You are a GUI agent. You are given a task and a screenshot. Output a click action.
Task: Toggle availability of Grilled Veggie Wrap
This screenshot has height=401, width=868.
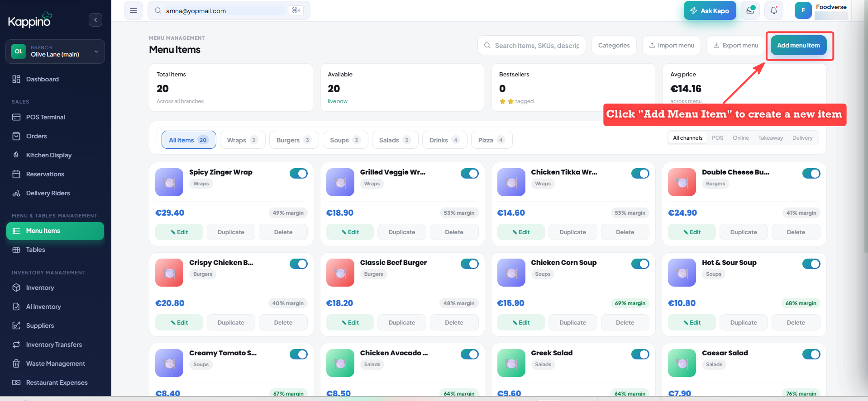click(x=470, y=174)
